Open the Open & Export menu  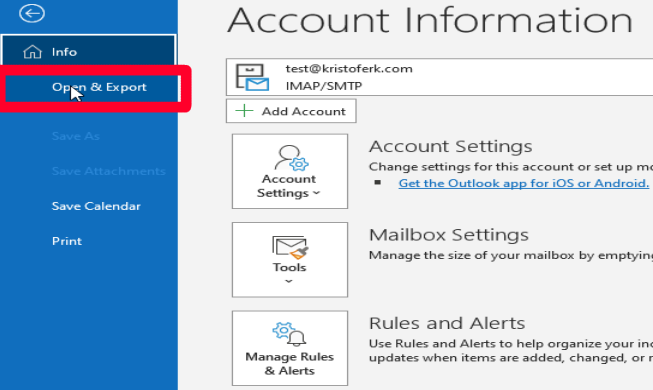pyautogui.click(x=92, y=88)
